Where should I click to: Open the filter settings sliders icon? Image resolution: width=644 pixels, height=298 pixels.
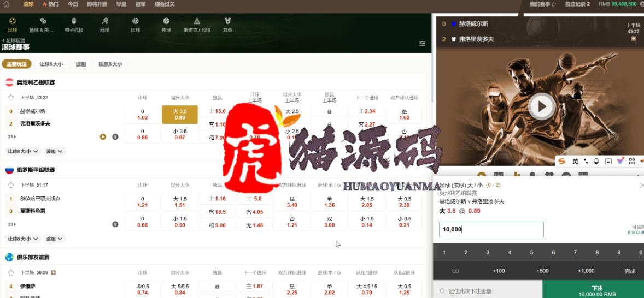(x=422, y=44)
